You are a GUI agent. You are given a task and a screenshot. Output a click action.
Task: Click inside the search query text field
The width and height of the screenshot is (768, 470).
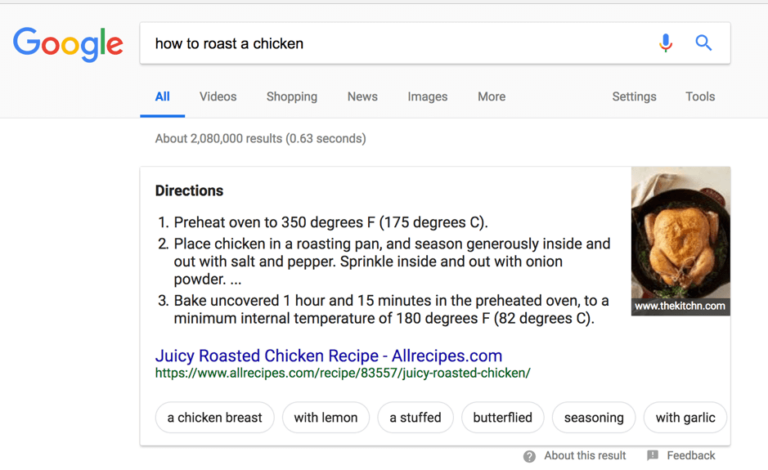pos(390,43)
